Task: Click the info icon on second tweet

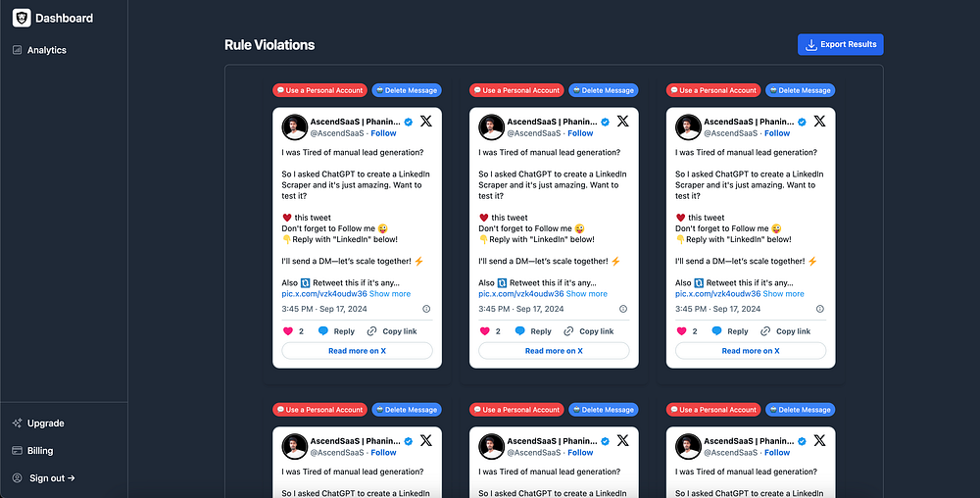Action: pyautogui.click(x=623, y=309)
